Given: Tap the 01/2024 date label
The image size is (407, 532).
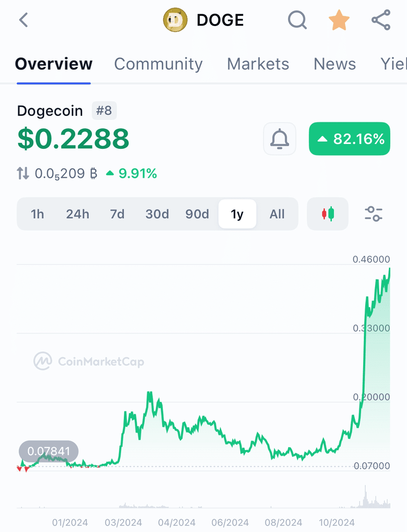Looking at the screenshot, I should pyautogui.click(x=70, y=523).
